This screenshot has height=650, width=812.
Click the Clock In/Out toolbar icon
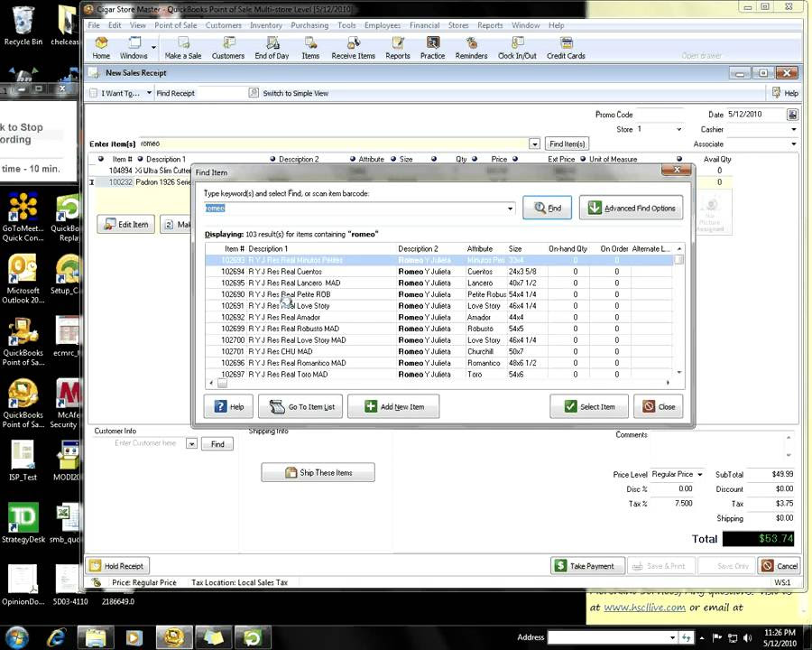pyautogui.click(x=517, y=48)
